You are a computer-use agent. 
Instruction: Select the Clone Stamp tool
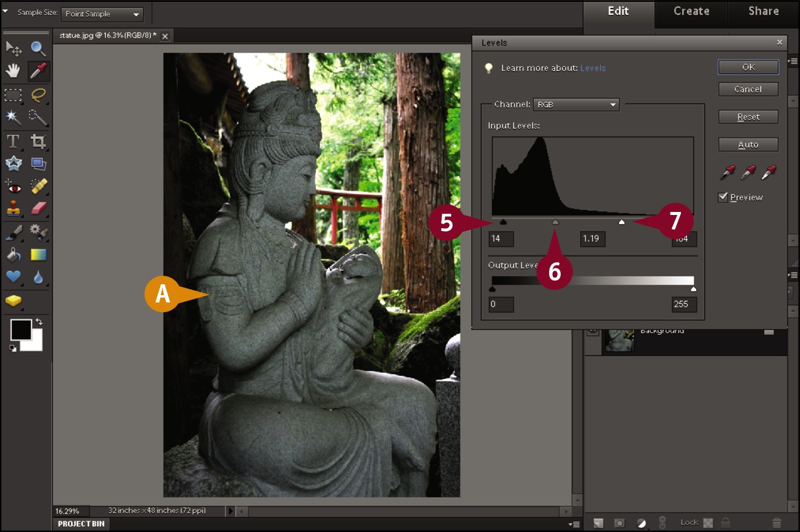pyautogui.click(x=13, y=208)
